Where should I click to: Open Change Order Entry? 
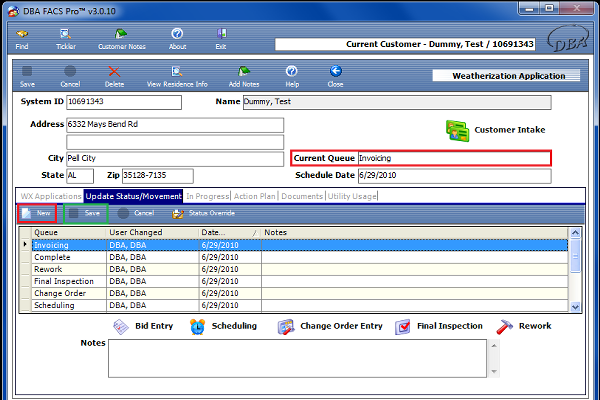330,327
